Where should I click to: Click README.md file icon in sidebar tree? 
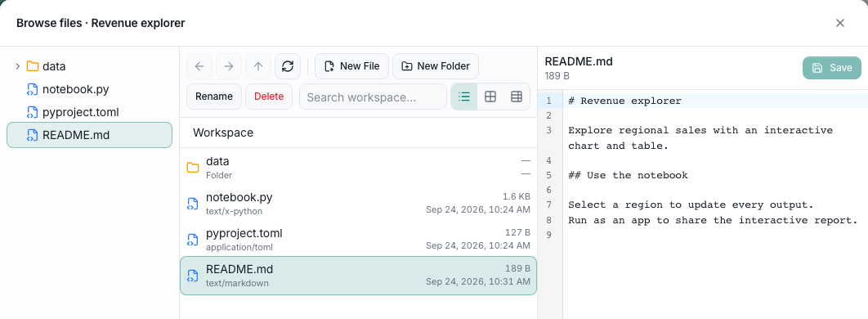(x=33, y=135)
